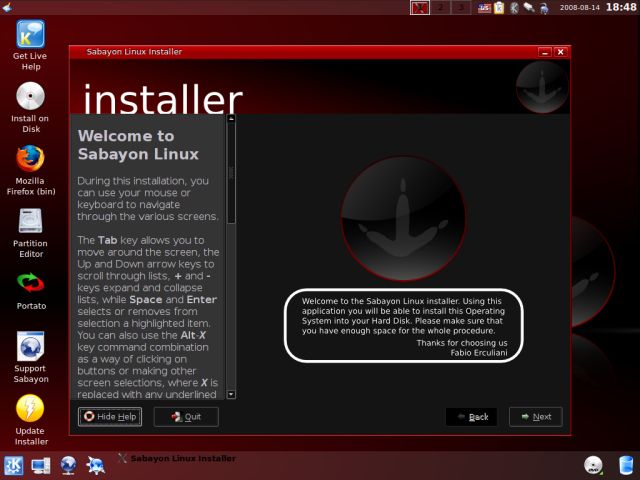
Task: Launch the Portato desktop icon
Action: tap(31, 291)
